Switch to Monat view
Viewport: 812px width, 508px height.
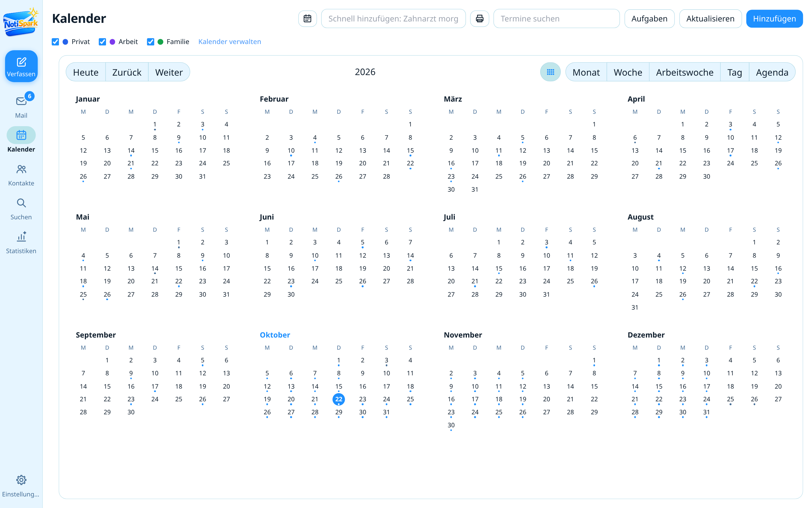(x=586, y=72)
